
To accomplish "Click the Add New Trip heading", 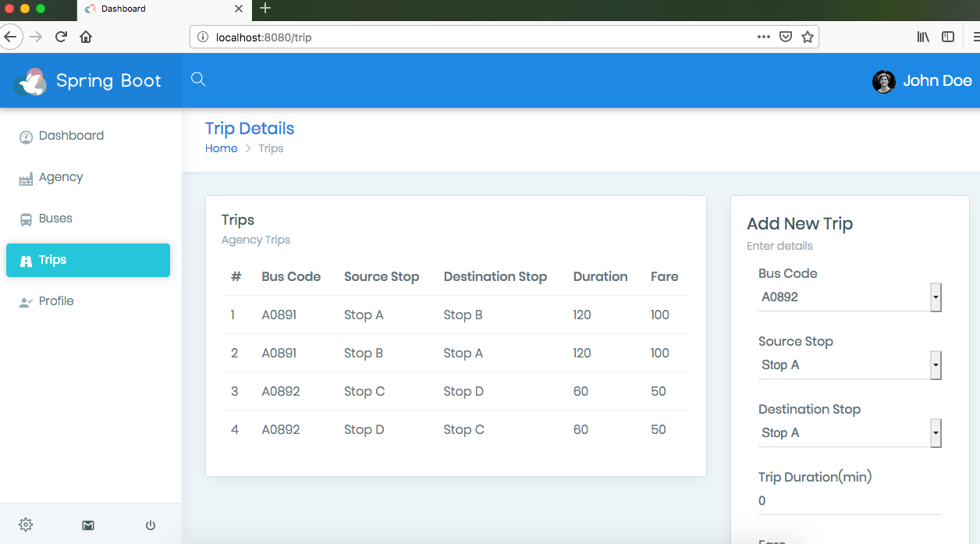I will [800, 224].
